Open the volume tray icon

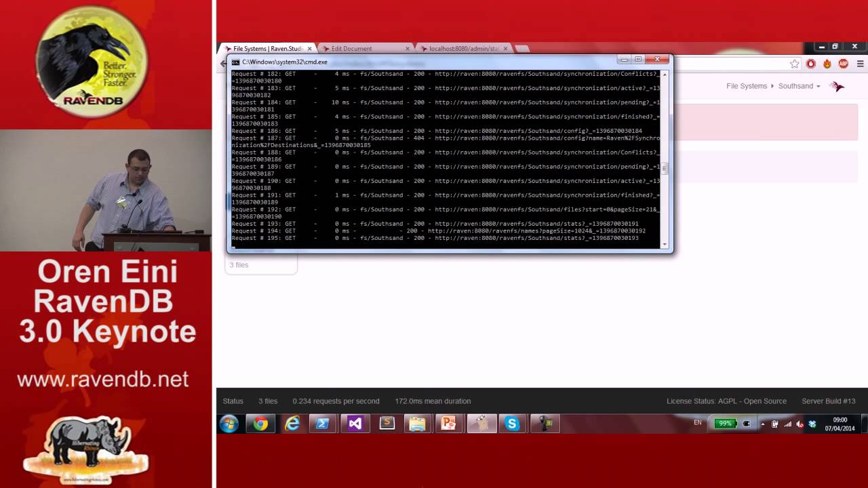click(800, 424)
